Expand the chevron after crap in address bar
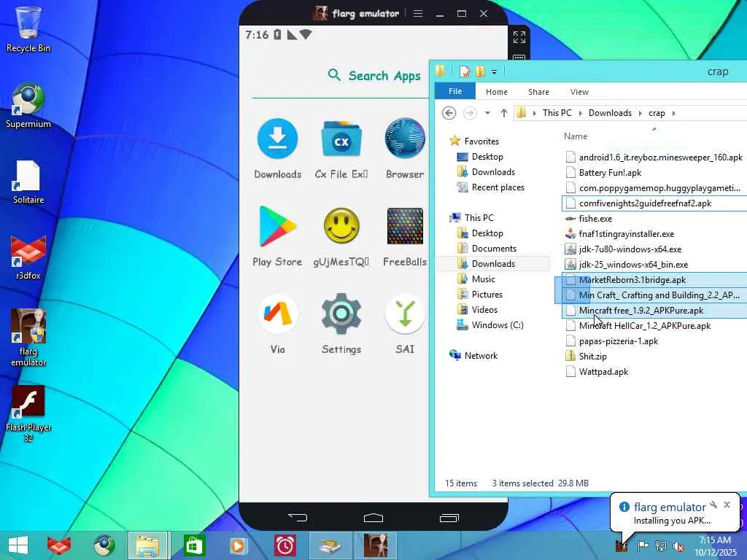 click(x=673, y=113)
